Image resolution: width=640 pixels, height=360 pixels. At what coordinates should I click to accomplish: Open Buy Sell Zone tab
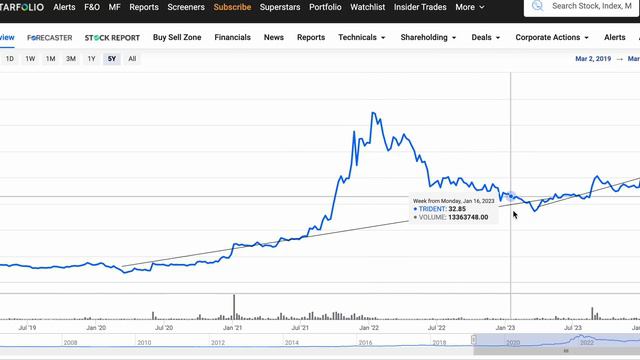[x=177, y=37]
